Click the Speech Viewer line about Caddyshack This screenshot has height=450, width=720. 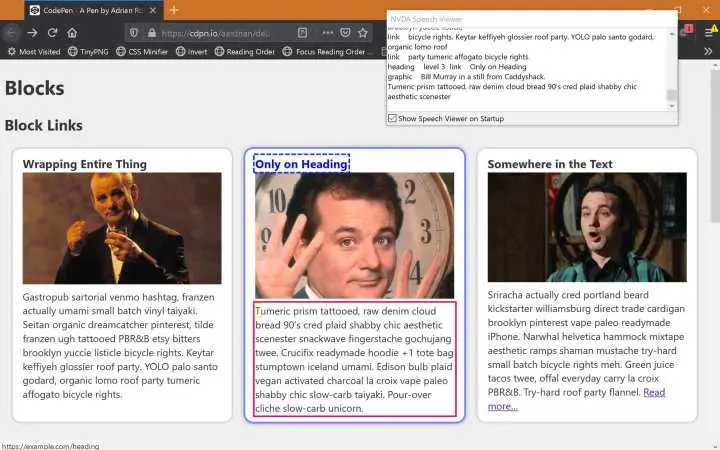pos(466,77)
